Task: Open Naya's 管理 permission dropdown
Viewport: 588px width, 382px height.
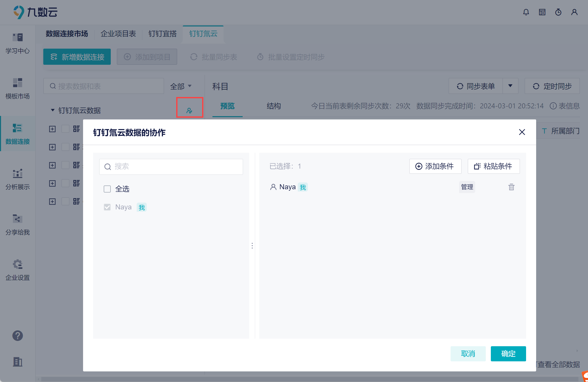Action: pos(467,187)
